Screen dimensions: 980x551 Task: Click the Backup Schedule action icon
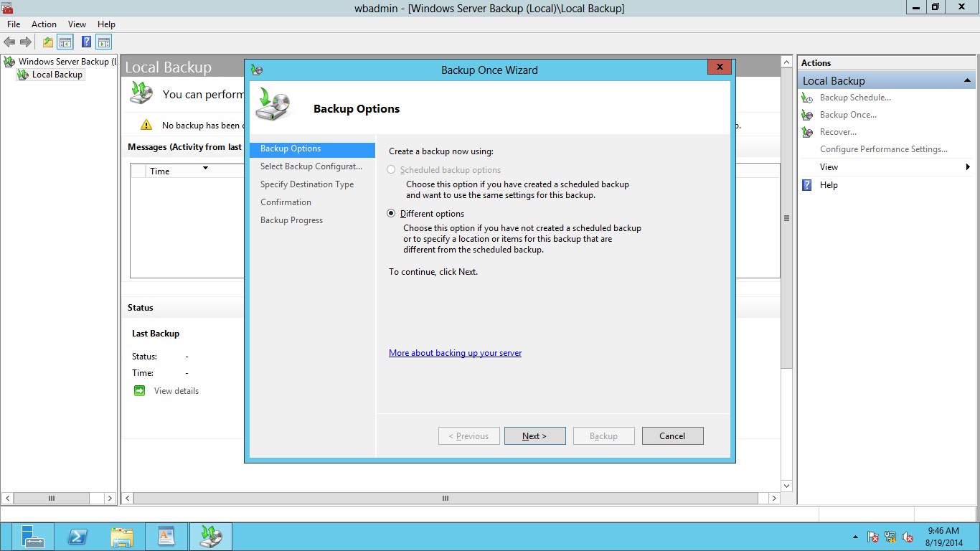(x=807, y=98)
